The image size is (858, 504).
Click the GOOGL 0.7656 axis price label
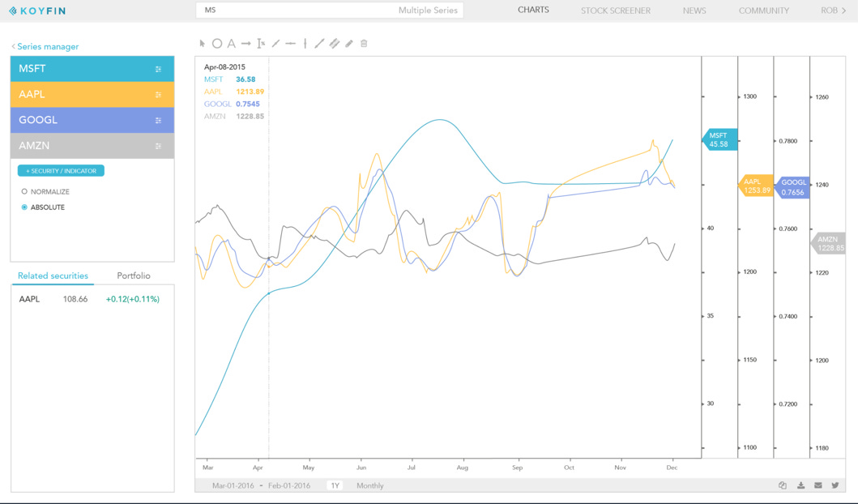(x=792, y=187)
